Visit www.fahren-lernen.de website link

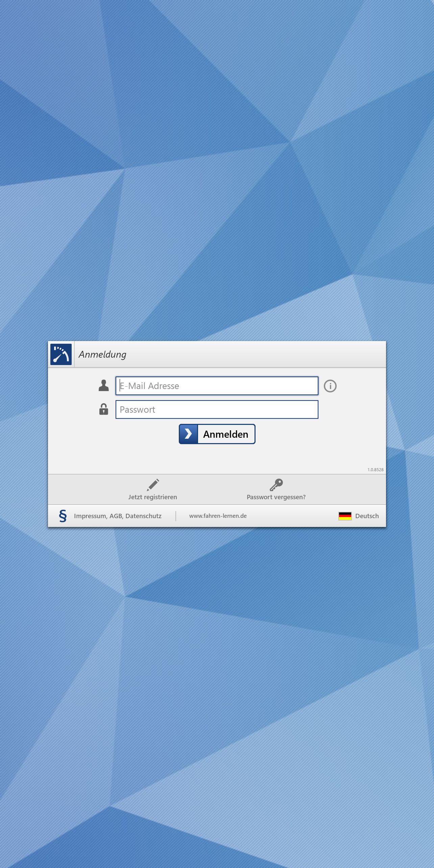coord(218,516)
